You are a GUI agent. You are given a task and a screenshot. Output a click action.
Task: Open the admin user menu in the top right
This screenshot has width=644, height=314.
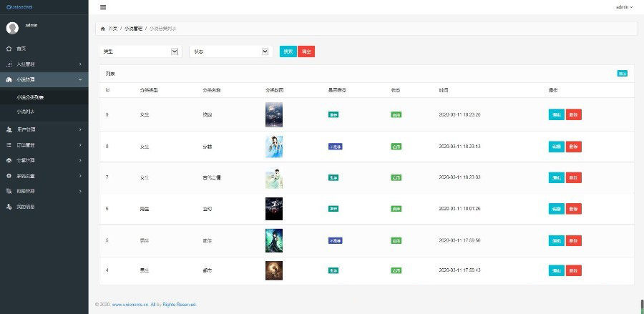coord(624,7)
